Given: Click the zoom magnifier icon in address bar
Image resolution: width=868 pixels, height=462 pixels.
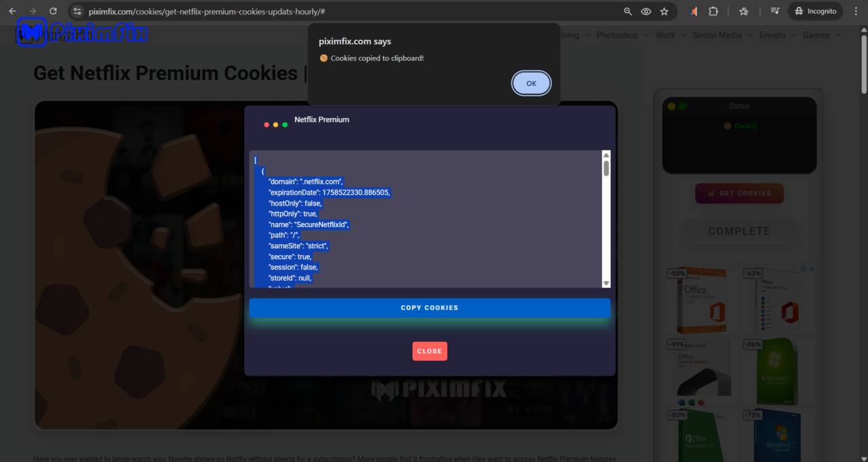Looking at the screenshot, I should pyautogui.click(x=628, y=12).
